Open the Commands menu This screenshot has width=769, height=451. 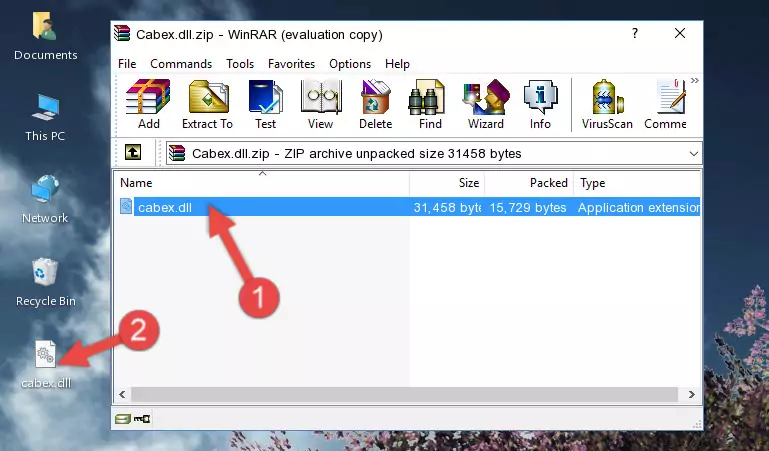181,64
